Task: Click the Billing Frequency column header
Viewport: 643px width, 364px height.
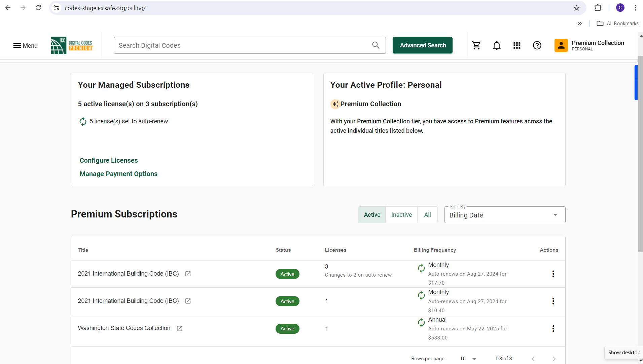Action: tap(435, 250)
